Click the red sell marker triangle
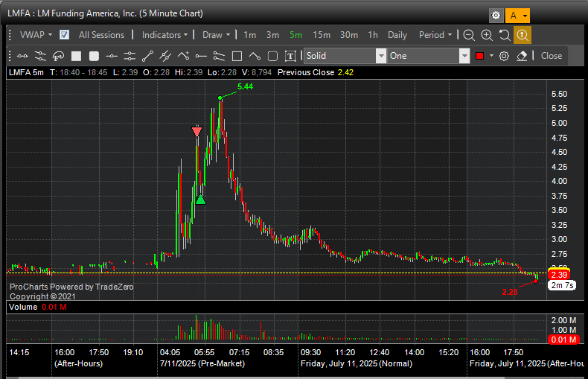The width and height of the screenshot is (588, 379). click(x=197, y=131)
